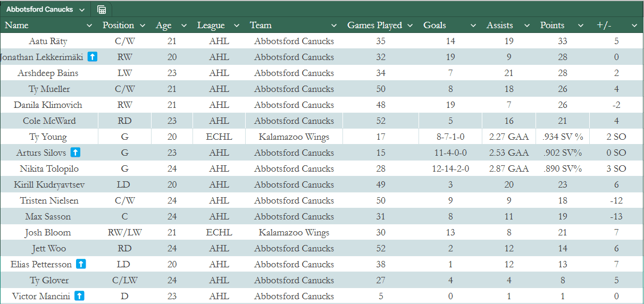Click the Kalamazoo Wings cell for Ty Young

tap(294, 137)
